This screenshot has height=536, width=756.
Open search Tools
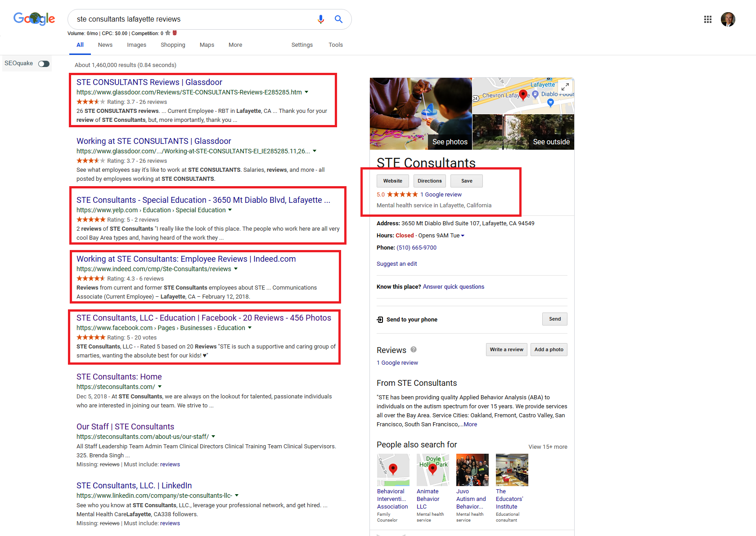[x=336, y=45]
